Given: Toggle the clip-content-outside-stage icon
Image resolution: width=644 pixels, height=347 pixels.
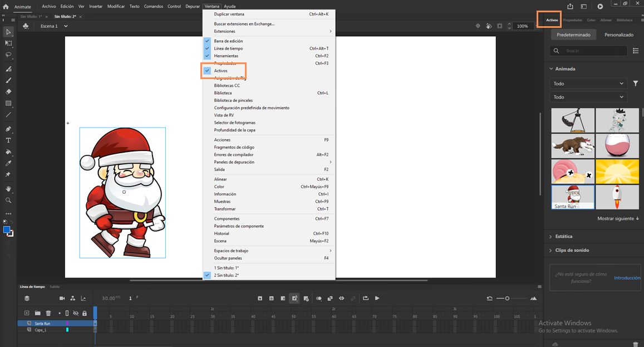Looking at the screenshot, I should click(x=499, y=26).
